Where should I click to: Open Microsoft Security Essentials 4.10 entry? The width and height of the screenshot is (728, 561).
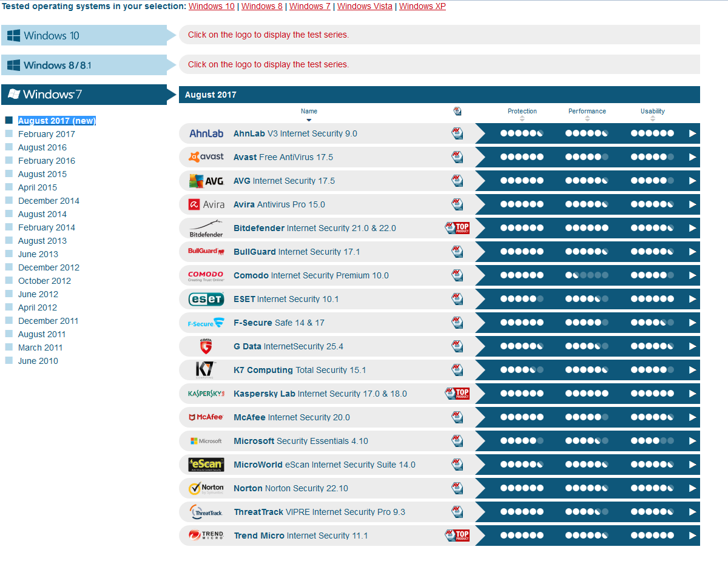coord(301,441)
